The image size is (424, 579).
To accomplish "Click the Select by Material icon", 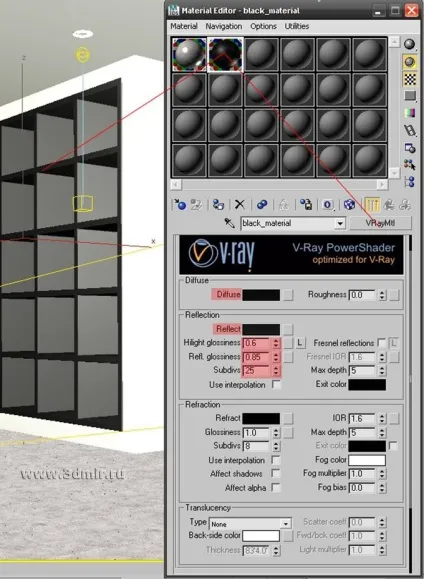I will pyautogui.click(x=410, y=165).
